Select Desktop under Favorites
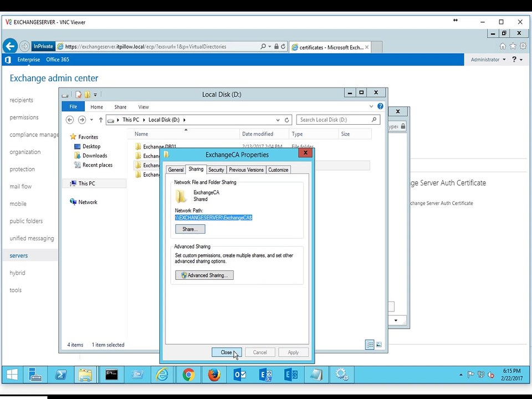 tap(91, 146)
